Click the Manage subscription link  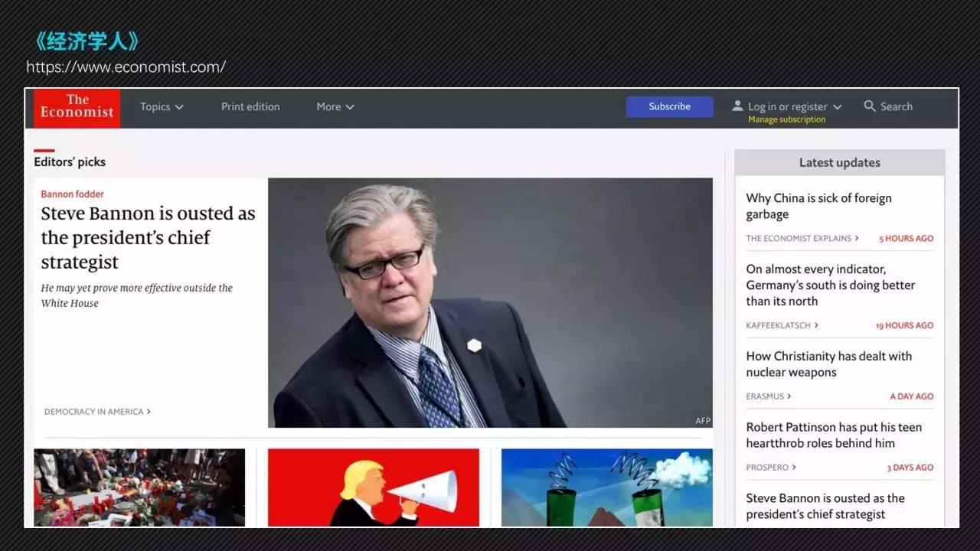pyautogui.click(x=786, y=120)
